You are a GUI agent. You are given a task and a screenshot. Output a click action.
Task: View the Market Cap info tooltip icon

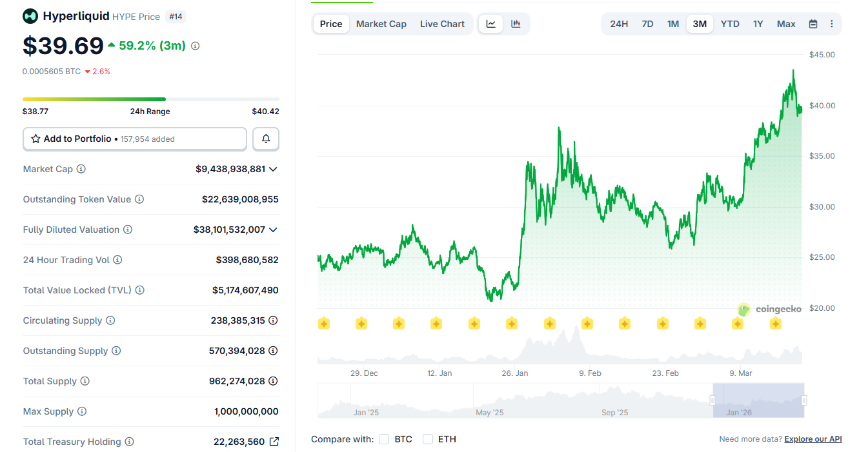coord(81,169)
